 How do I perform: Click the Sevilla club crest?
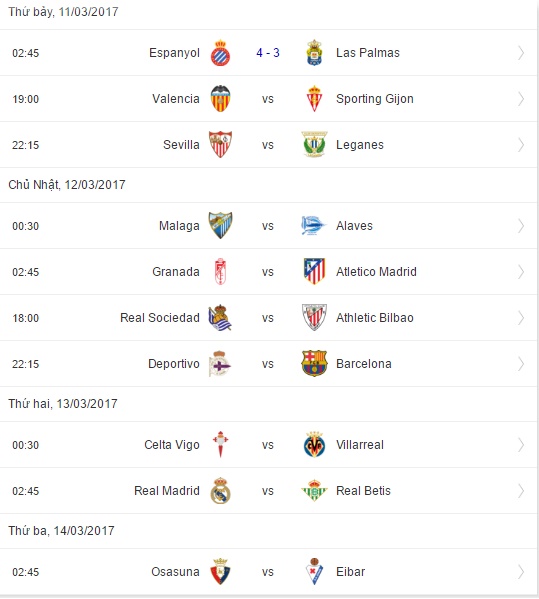tap(220, 144)
